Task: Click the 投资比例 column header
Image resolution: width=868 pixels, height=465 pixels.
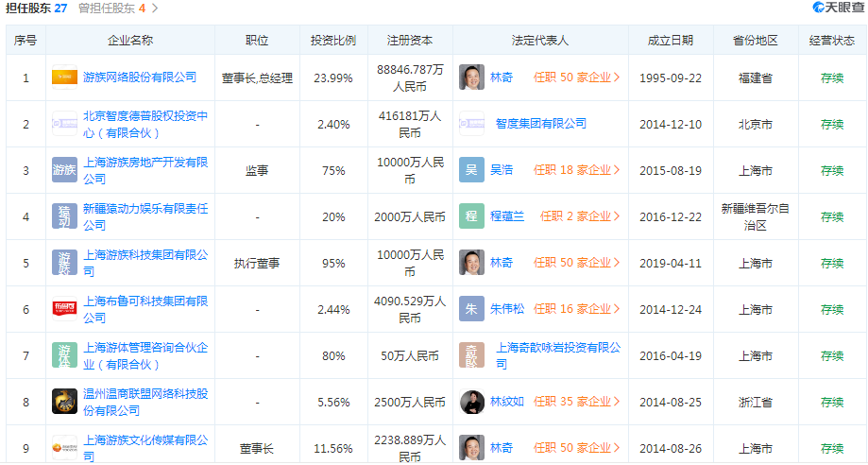Action: [332, 41]
